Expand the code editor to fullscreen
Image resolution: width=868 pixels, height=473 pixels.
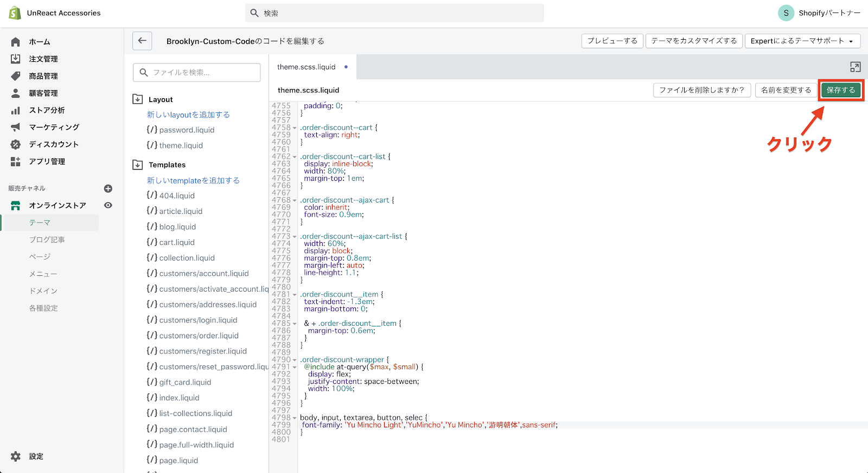(855, 67)
